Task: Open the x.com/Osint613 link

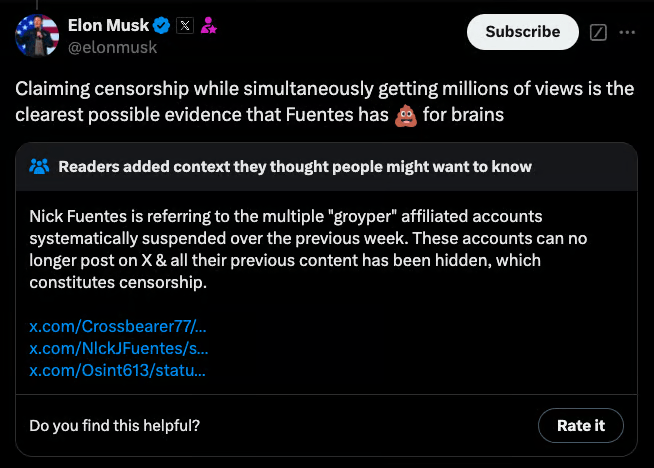Action: (118, 371)
